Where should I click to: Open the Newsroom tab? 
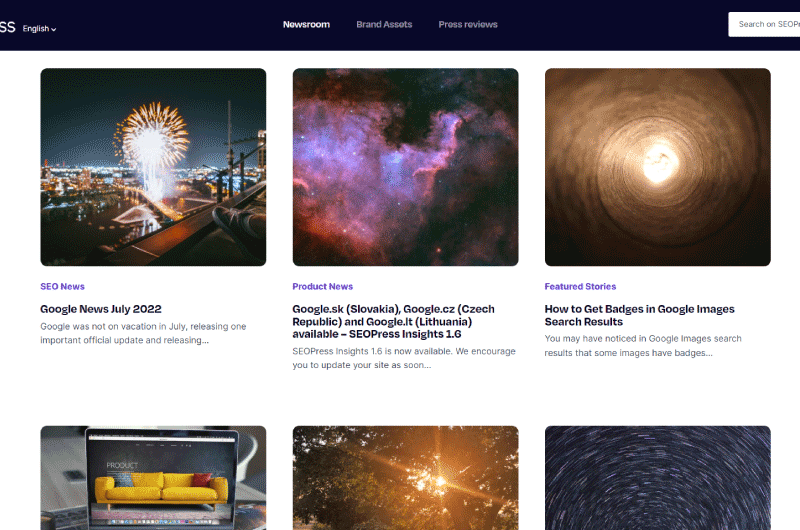click(306, 24)
